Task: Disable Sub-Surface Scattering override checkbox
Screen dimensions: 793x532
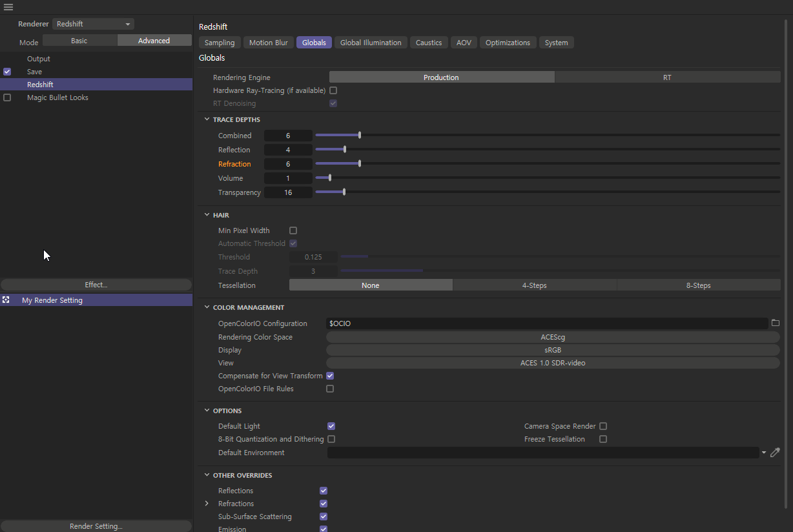Action: tap(324, 517)
